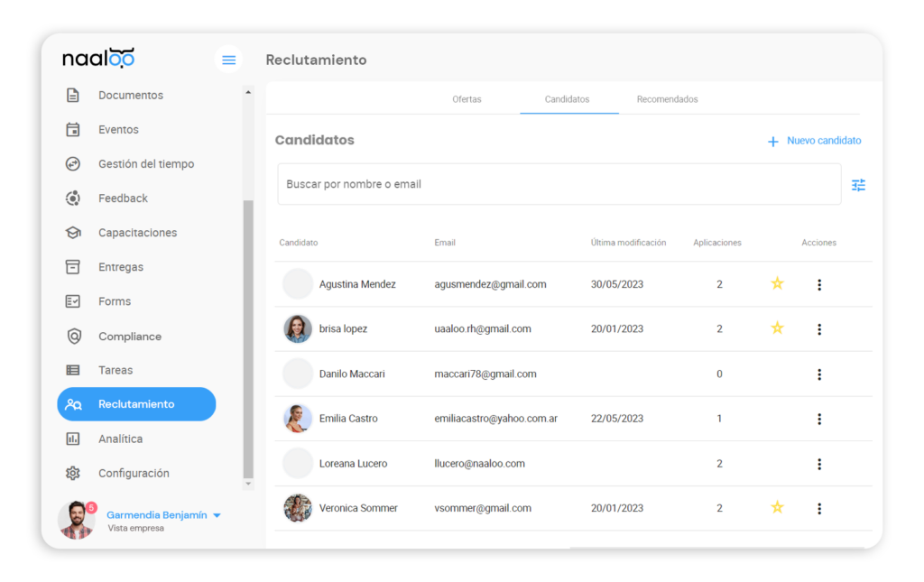
Task: Click the Forms checklist icon
Action: [72, 301]
